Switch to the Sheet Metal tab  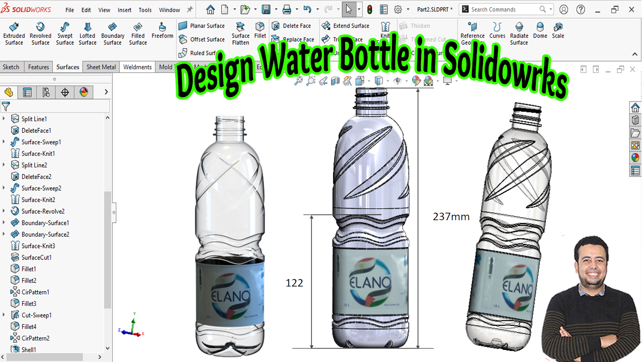[x=101, y=67]
